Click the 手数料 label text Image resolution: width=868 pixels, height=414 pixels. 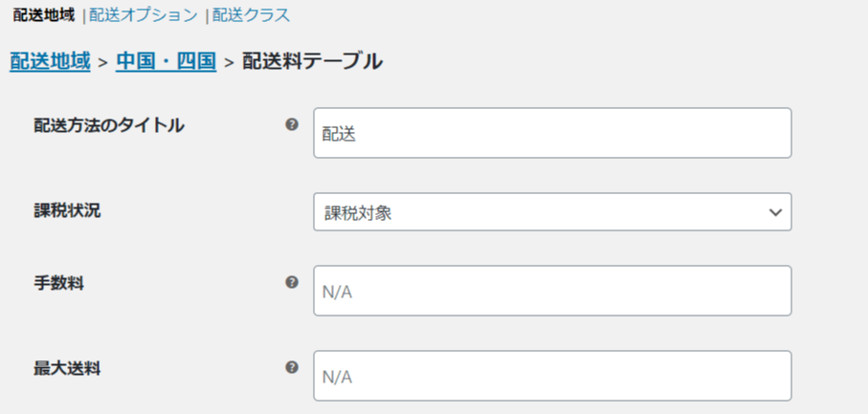pyautogui.click(x=59, y=284)
